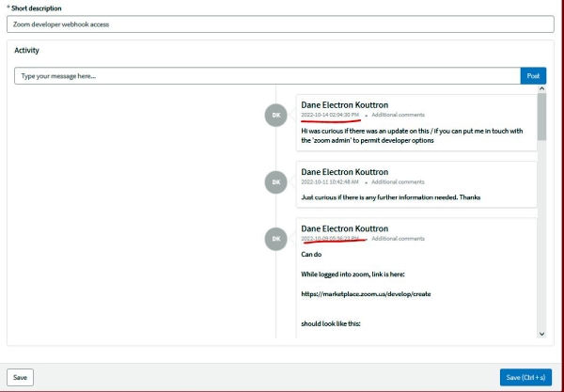Click the activity scrollbar up arrow
564x392 pixels.
pyautogui.click(x=541, y=88)
